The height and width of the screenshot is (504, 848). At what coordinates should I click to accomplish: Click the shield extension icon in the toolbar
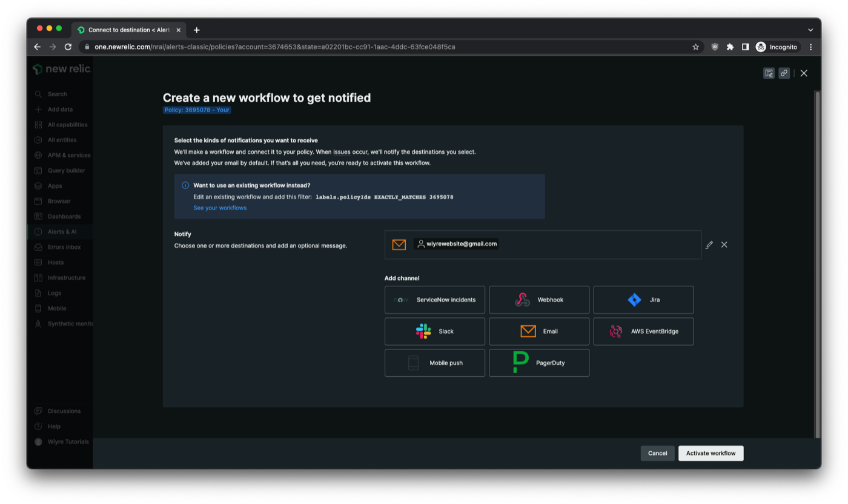(715, 47)
